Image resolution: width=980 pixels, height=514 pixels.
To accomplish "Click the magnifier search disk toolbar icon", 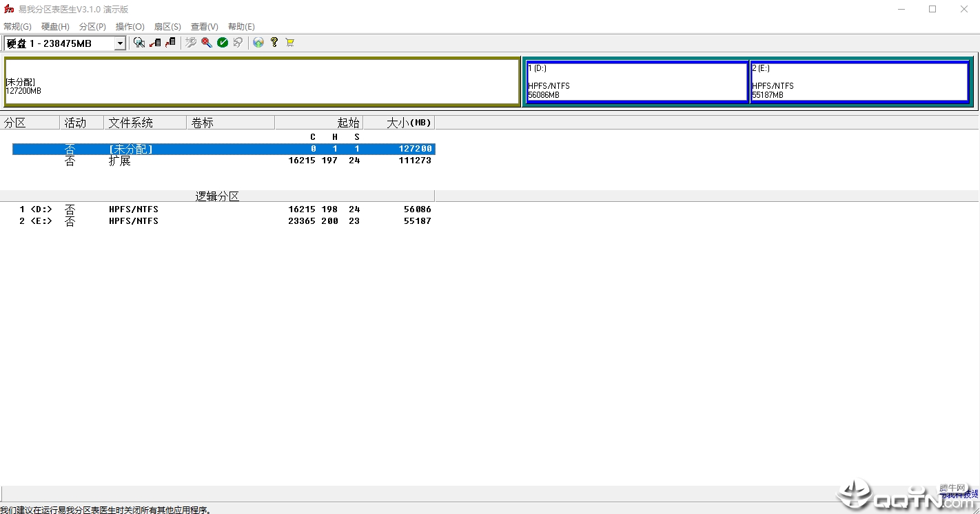I will coord(139,43).
